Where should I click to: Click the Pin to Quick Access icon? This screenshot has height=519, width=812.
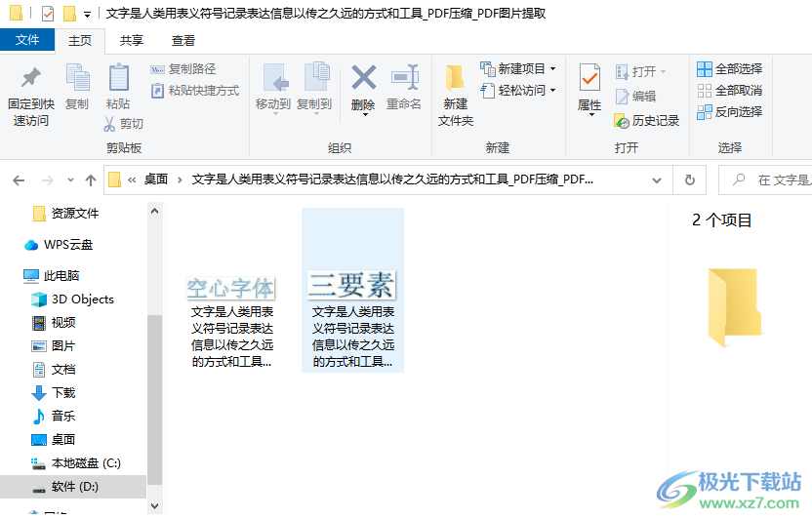(29, 79)
